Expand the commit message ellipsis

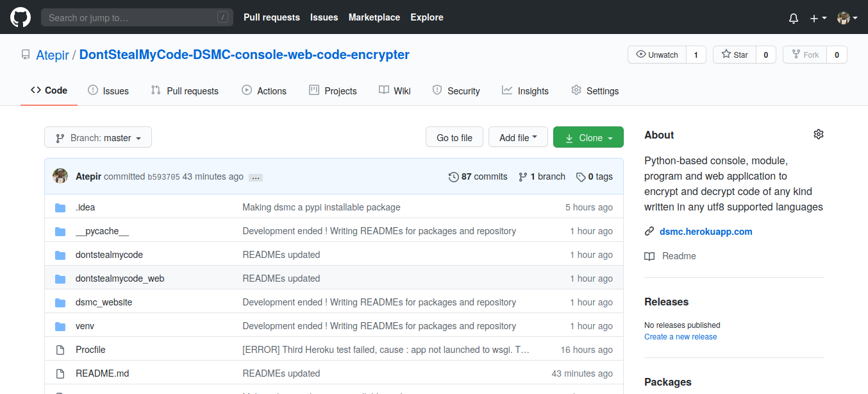(x=255, y=177)
